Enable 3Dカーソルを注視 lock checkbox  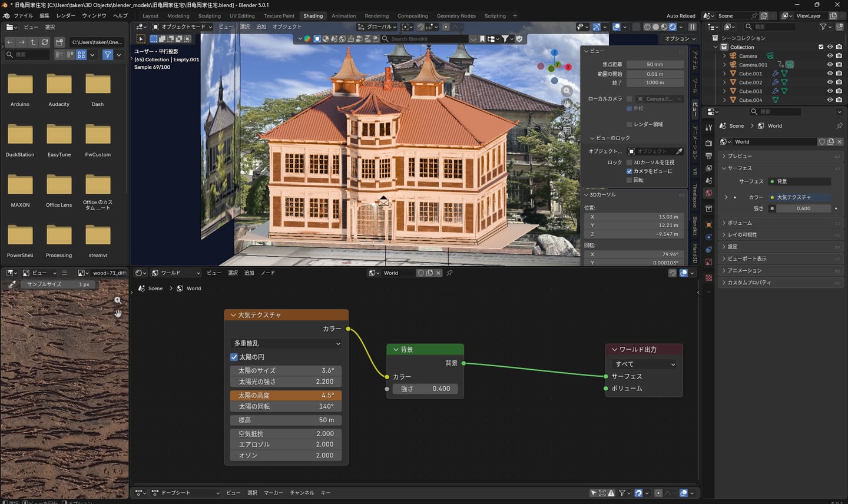point(629,163)
